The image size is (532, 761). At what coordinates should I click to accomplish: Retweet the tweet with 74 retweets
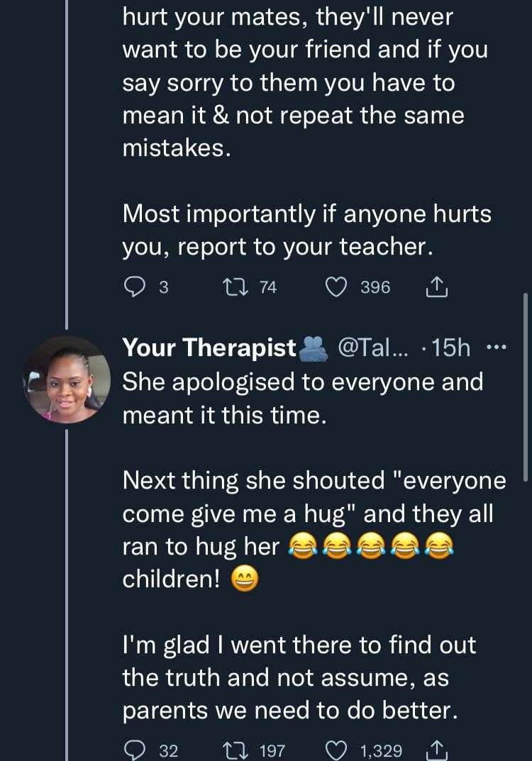click(x=232, y=287)
